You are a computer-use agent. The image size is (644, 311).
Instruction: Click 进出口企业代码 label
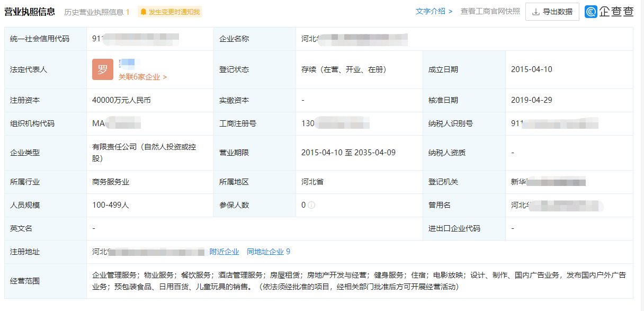(454, 228)
